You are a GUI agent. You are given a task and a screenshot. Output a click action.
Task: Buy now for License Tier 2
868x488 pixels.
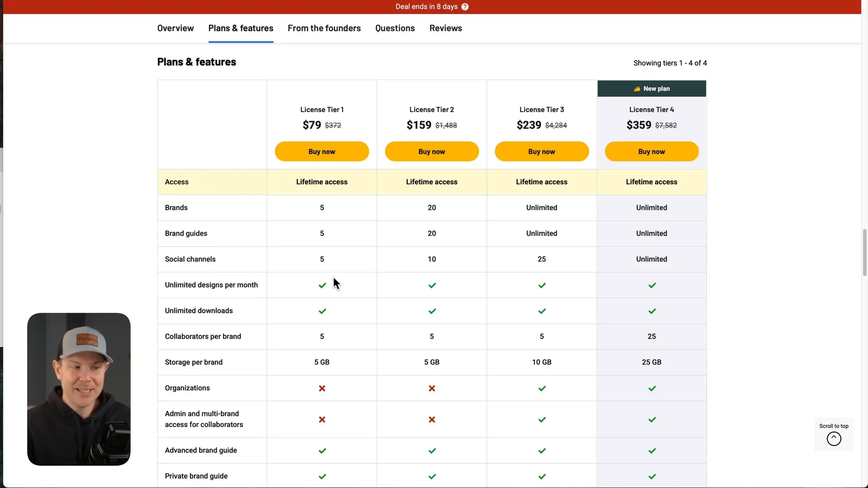click(x=432, y=151)
